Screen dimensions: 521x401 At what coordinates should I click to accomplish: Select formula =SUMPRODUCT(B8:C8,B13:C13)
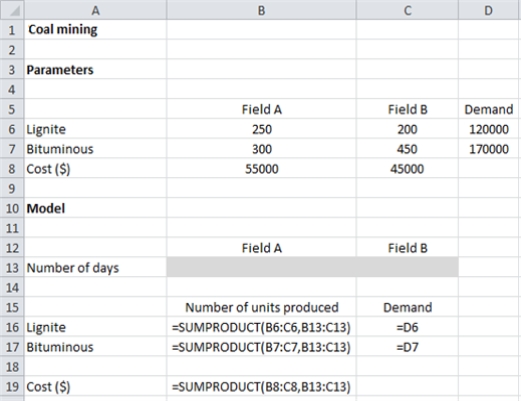(x=261, y=387)
